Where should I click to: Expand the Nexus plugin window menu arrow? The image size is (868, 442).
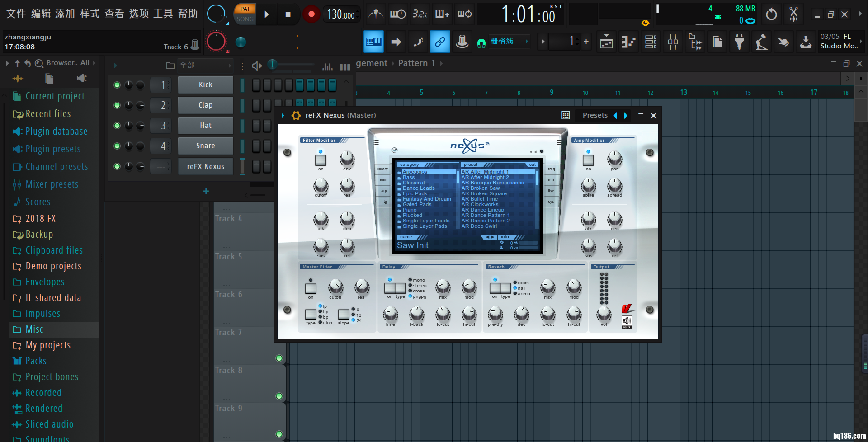(283, 115)
